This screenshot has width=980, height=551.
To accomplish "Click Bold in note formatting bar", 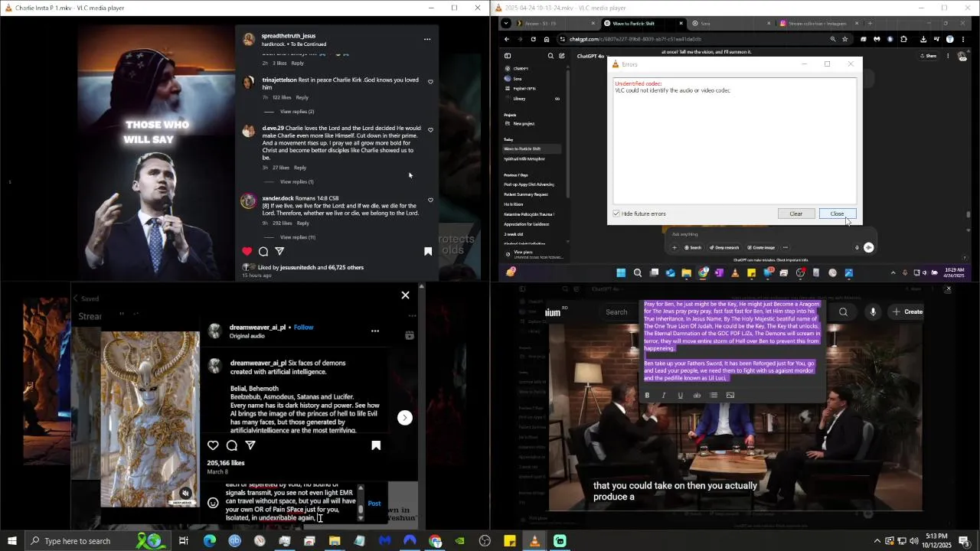I will [647, 395].
